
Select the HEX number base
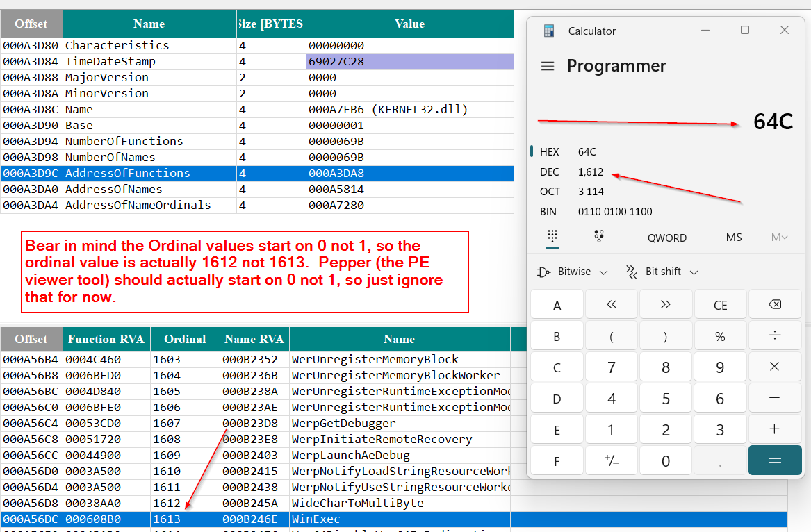tap(549, 152)
